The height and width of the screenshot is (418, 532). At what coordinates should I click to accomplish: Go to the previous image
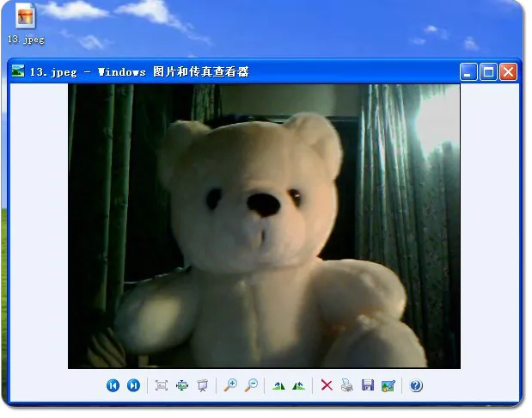point(113,385)
